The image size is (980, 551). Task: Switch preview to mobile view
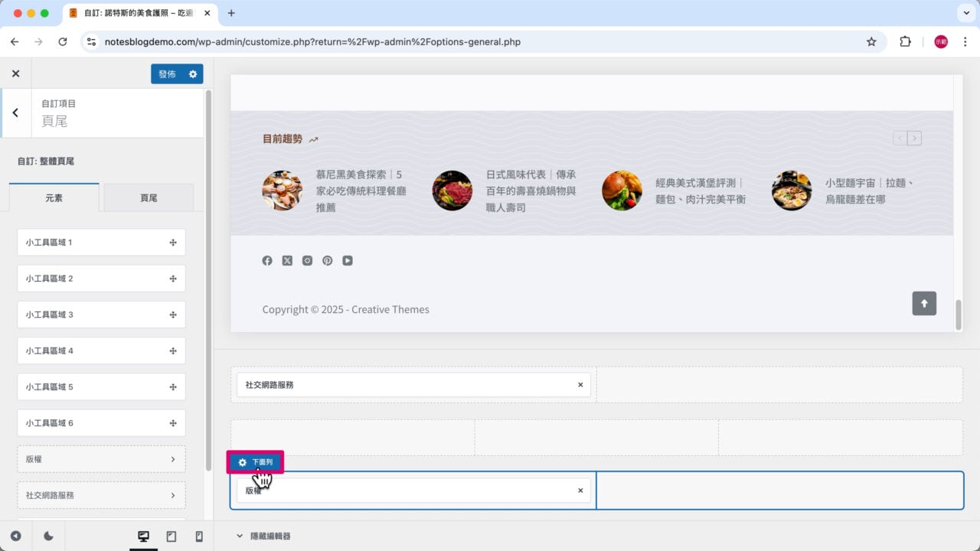tap(198, 536)
